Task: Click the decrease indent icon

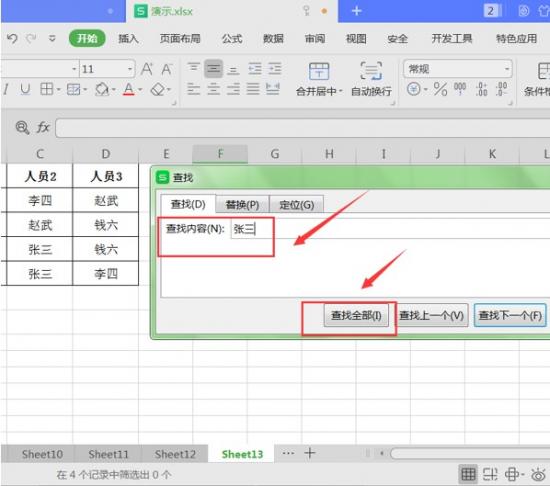Action: point(255,69)
